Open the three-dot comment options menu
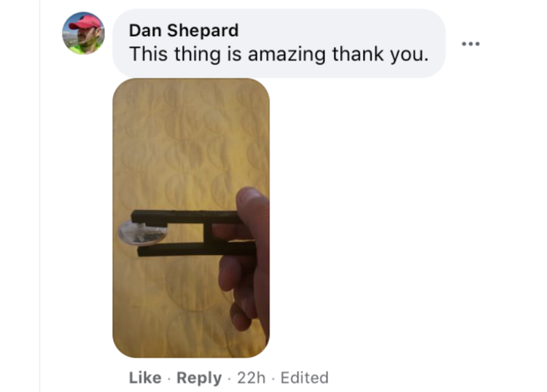547x392 pixels. (470, 44)
